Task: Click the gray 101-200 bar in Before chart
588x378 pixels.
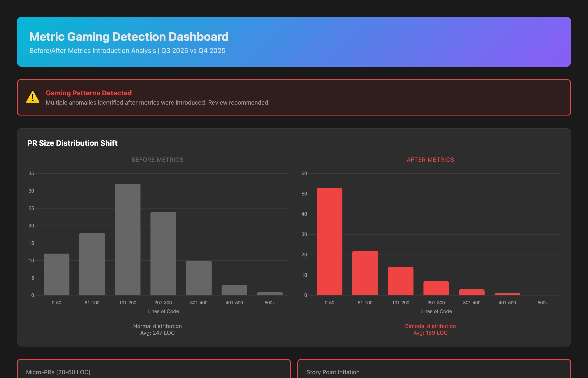Action: (x=128, y=240)
